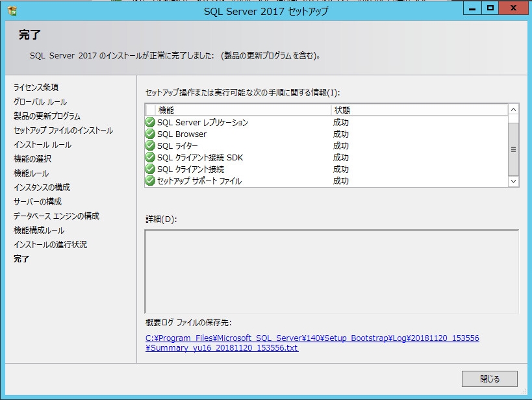532x400 pixels.
Task: Click the success checkmark next to SQL Browser
Action: (x=149, y=134)
